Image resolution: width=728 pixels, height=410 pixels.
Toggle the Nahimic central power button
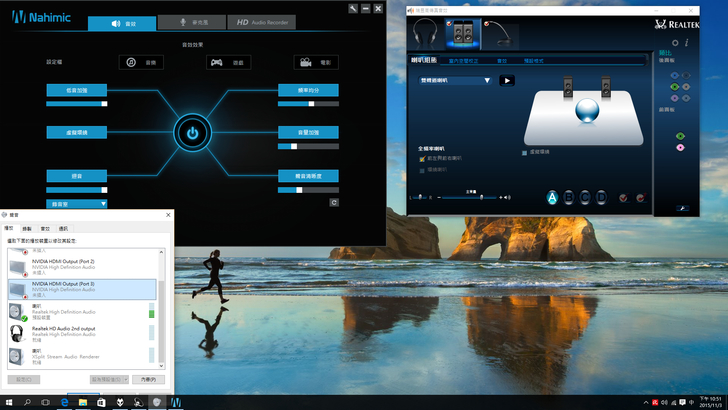tap(193, 132)
